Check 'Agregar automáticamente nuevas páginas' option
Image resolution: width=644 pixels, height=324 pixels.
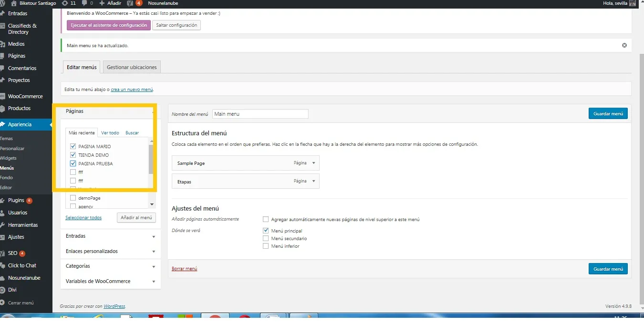[x=266, y=220]
